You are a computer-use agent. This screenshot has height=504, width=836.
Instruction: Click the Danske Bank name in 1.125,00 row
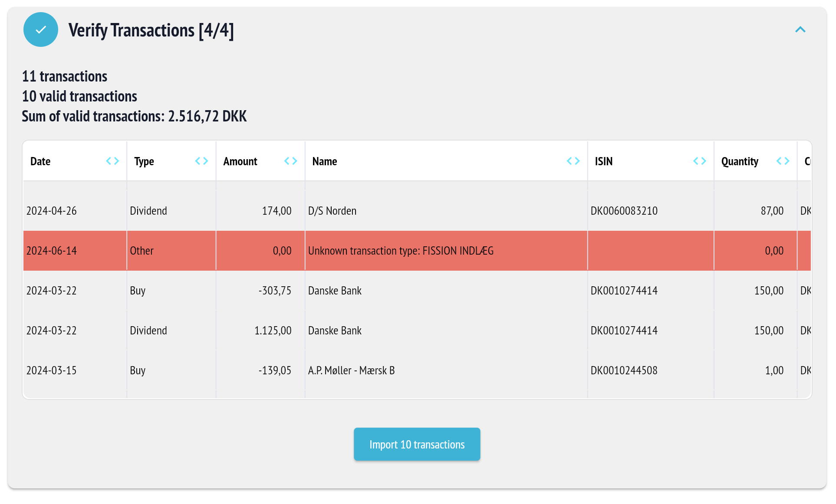coord(446,331)
